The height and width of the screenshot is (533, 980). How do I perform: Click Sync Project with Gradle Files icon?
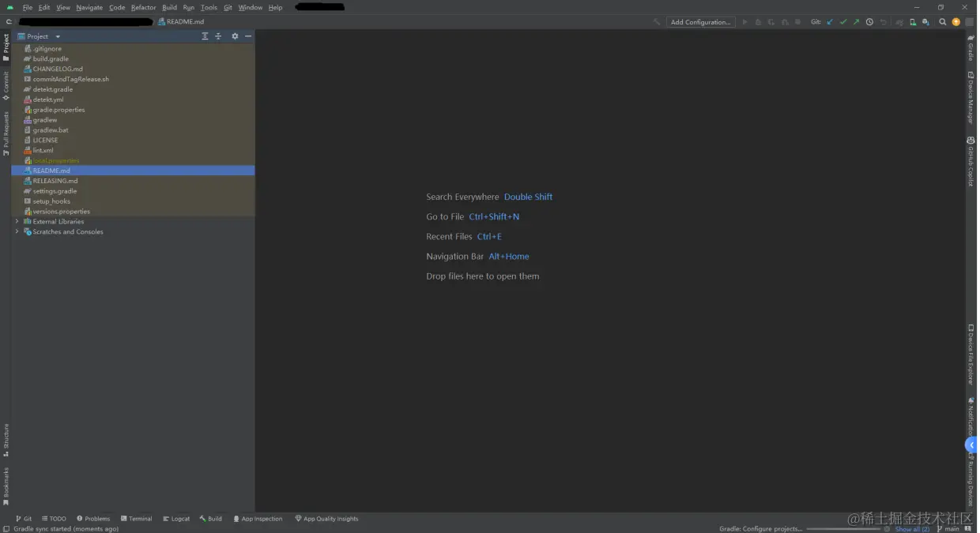click(x=899, y=22)
